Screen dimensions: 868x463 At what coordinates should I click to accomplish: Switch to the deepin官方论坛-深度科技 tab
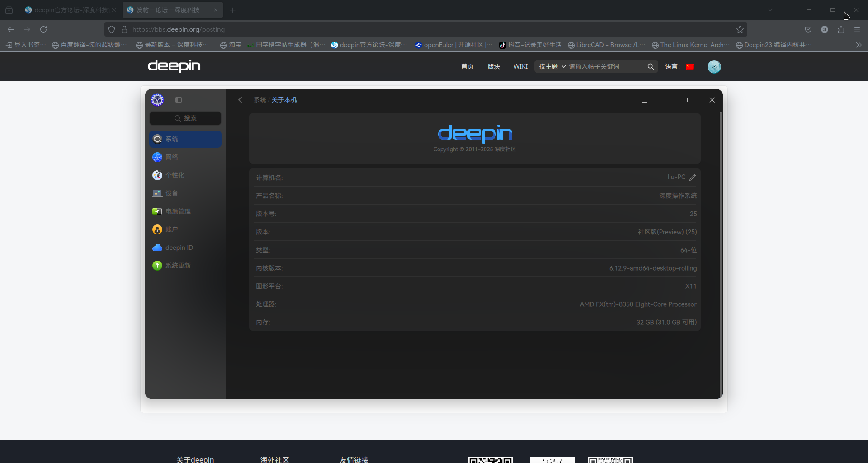pyautogui.click(x=71, y=10)
